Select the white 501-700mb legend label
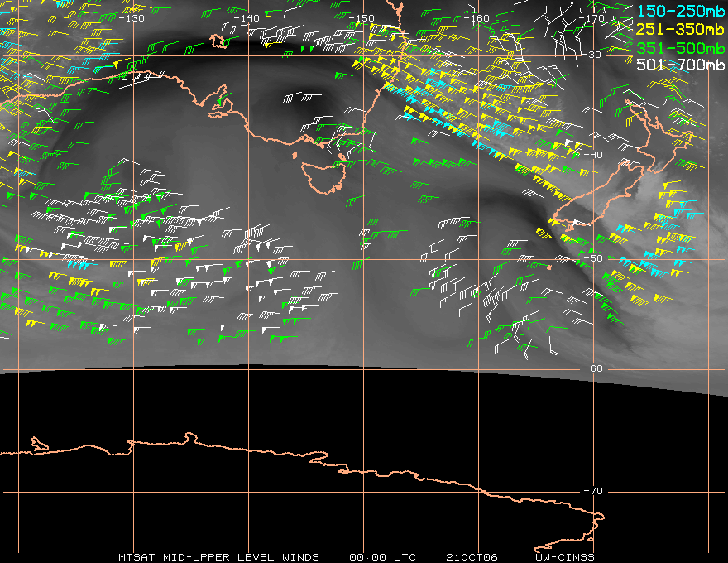The height and width of the screenshot is (563, 728). (x=680, y=65)
